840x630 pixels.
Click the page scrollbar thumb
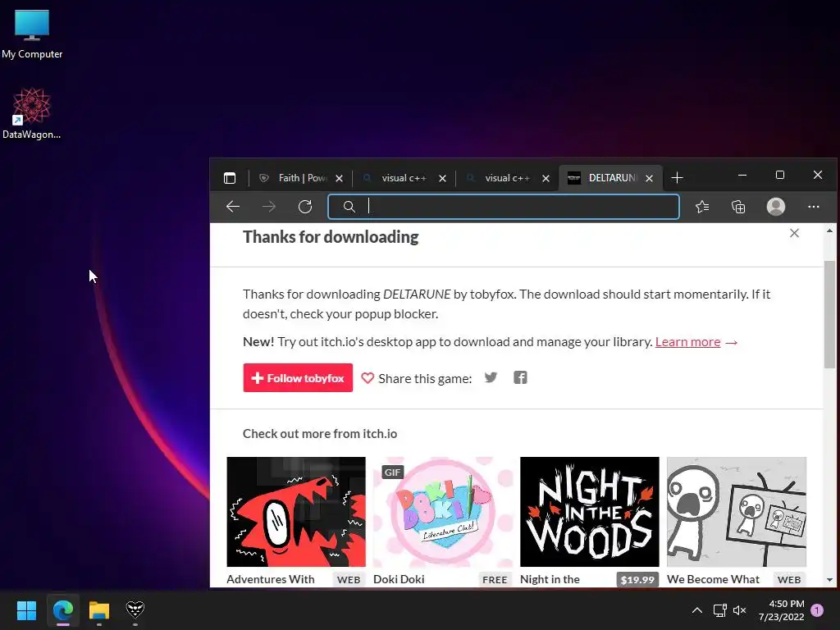point(829,314)
